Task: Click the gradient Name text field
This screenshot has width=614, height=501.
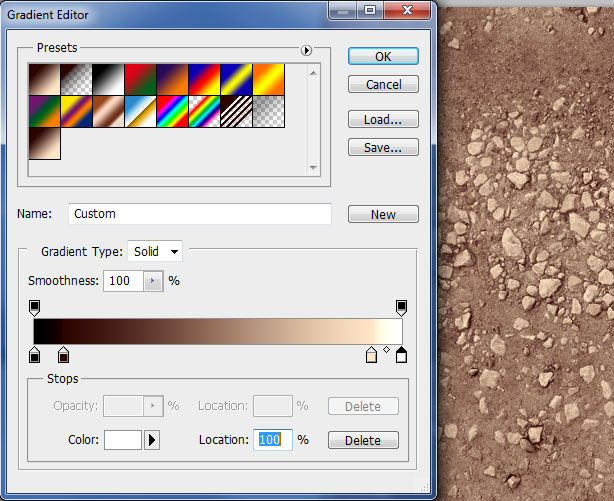Action: point(200,214)
